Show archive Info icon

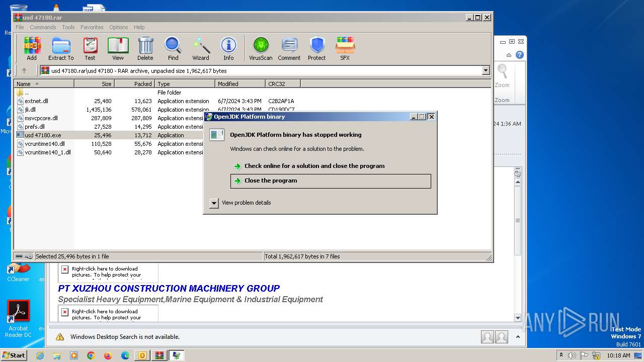pos(228,49)
